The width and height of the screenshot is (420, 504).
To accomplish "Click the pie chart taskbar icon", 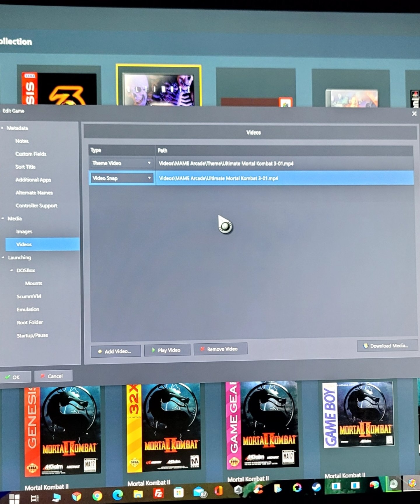I will 374,485.
